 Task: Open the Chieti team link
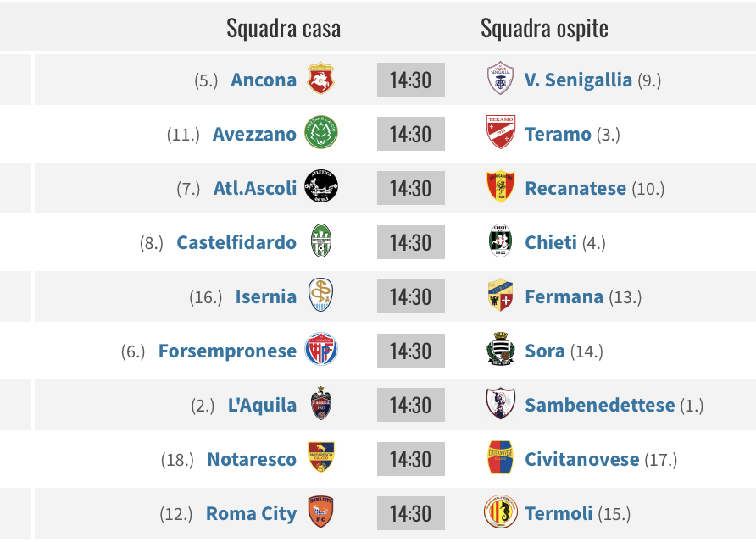coord(551,242)
